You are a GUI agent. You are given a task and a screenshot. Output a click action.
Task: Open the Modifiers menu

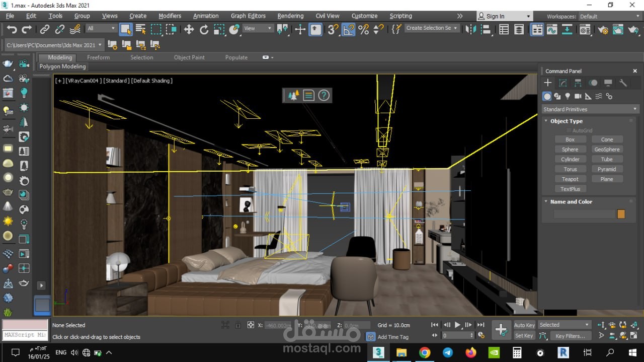pyautogui.click(x=170, y=16)
